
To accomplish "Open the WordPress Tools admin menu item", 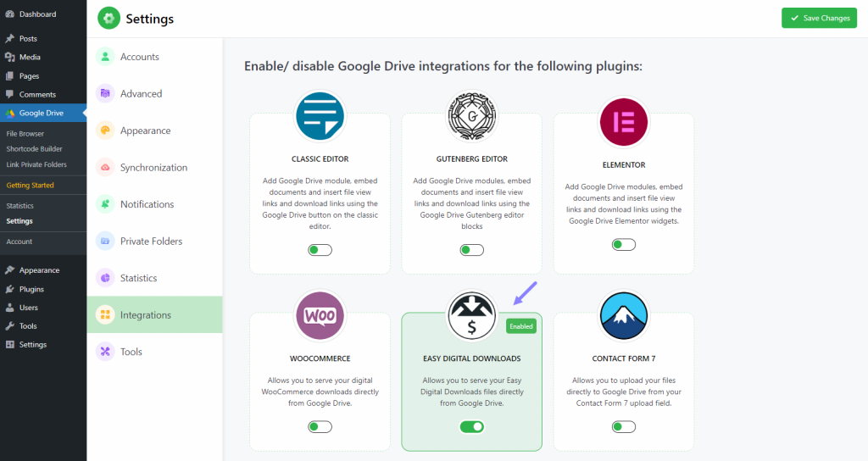I will point(43,326).
